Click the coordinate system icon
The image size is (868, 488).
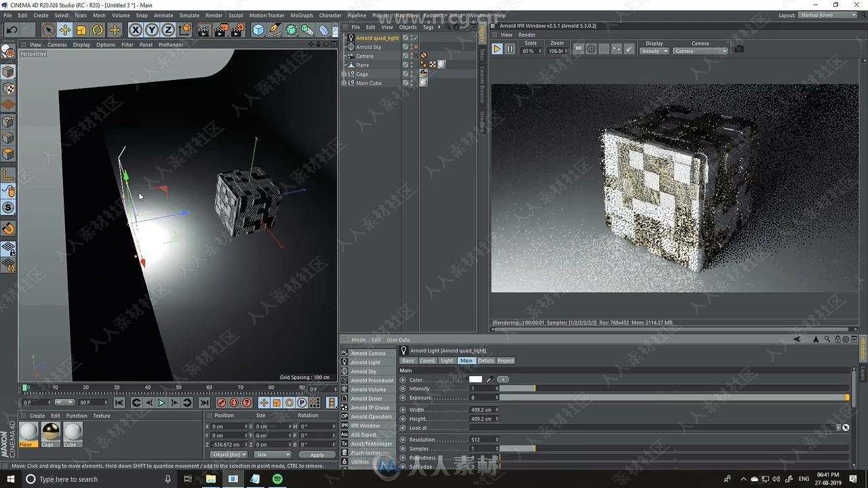[x=184, y=30]
